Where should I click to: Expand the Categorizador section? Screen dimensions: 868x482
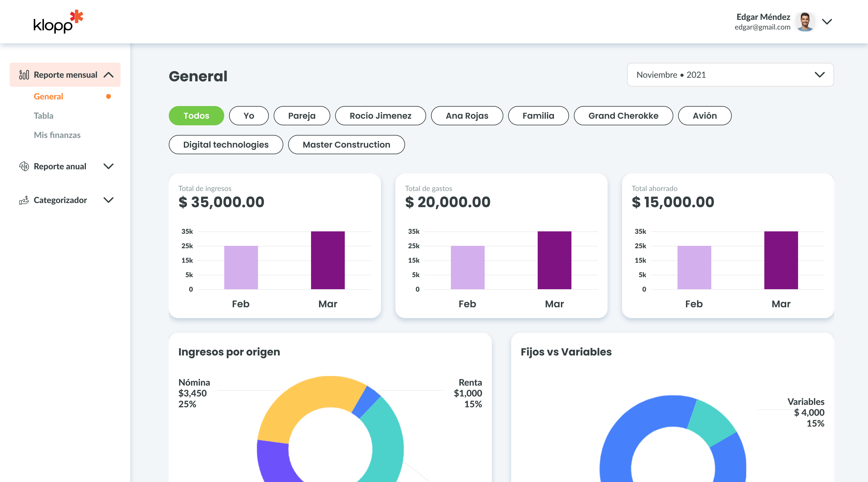(x=108, y=200)
